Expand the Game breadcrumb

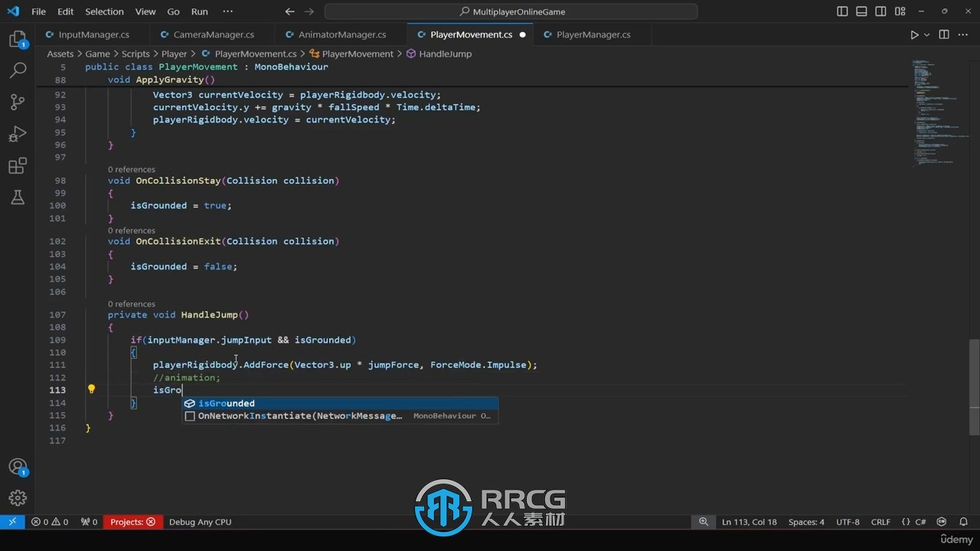(x=97, y=54)
